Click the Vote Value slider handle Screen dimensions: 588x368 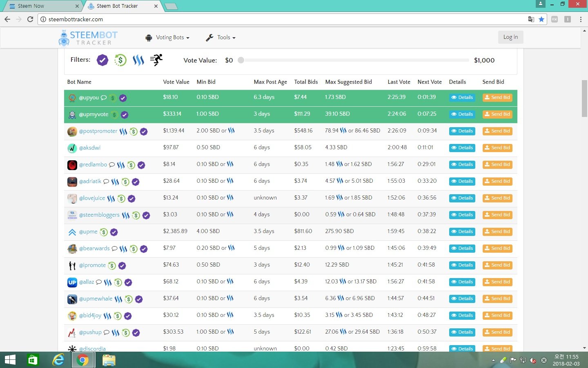coord(241,60)
